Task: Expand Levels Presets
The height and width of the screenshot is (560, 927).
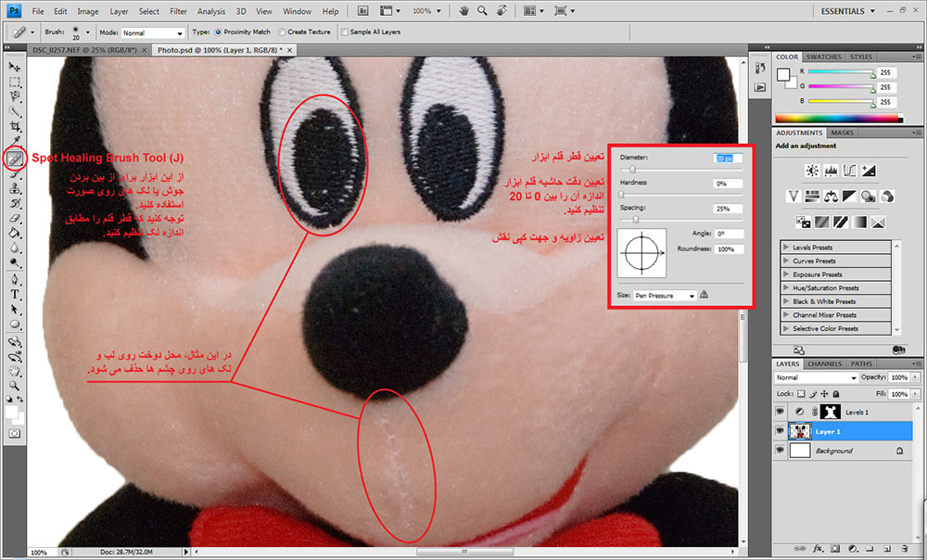Action: [x=786, y=248]
